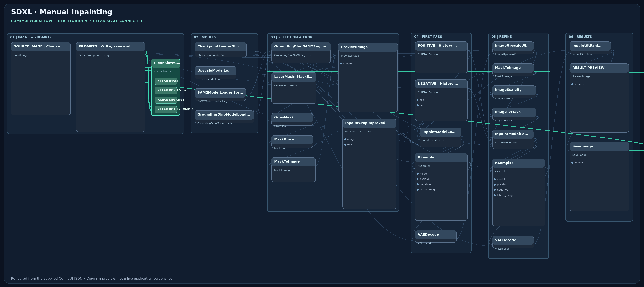Click the SDXL · Manual Inpainting title
644x287 pixels.
tap(62, 12)
